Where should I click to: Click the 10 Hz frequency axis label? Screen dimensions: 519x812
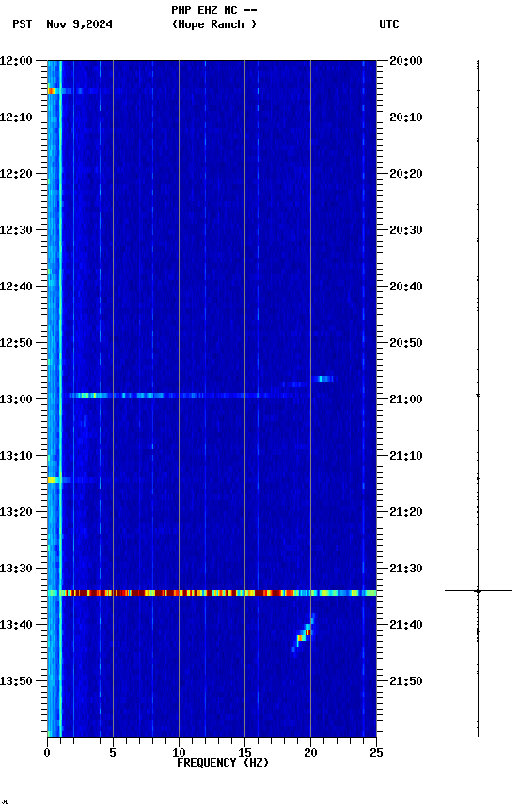[x=180, y=753]
